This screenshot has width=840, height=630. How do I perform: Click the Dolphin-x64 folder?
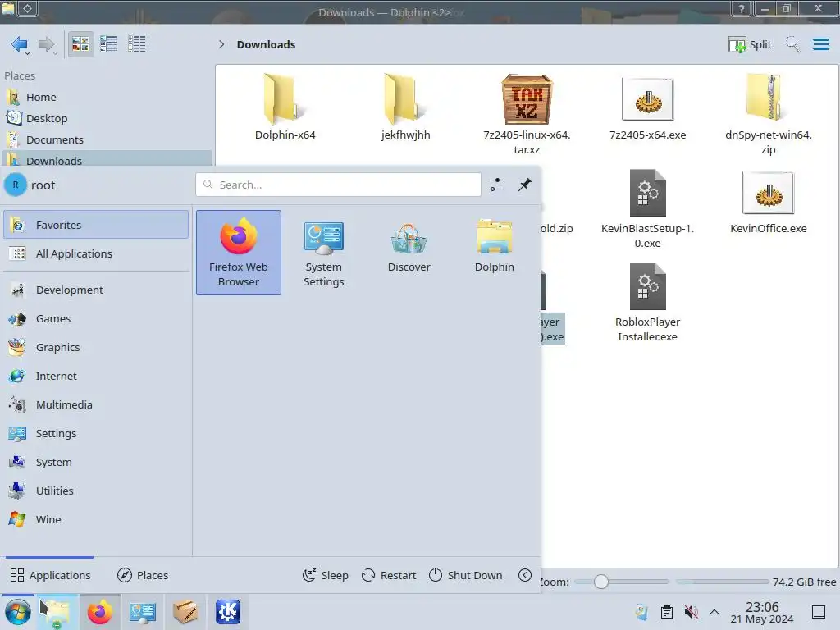[285, 107]
